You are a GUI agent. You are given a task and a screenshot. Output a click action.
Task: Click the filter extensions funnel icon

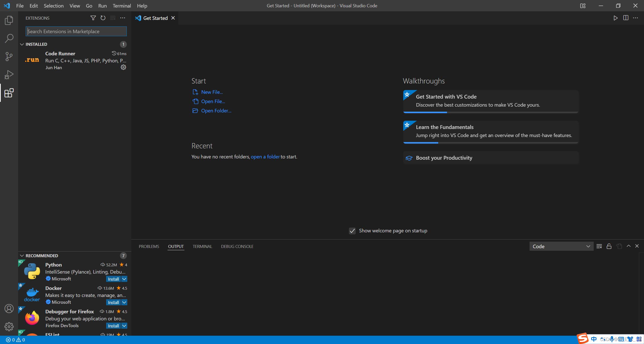pos(93,18)
